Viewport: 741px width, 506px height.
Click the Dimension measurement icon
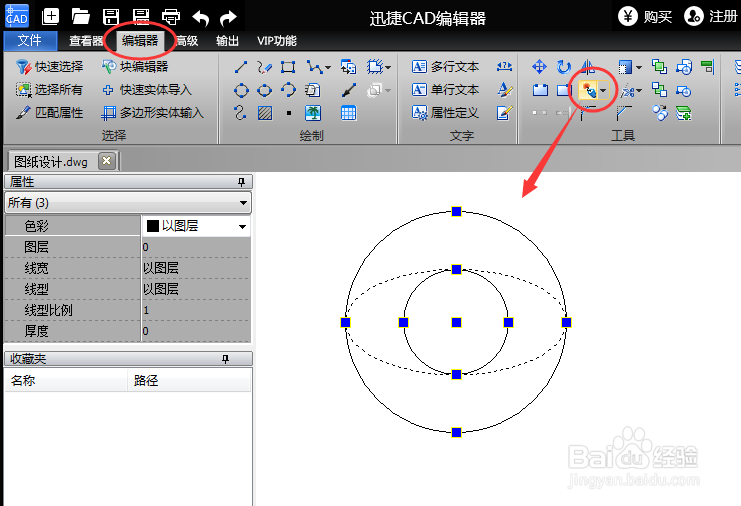504,67
